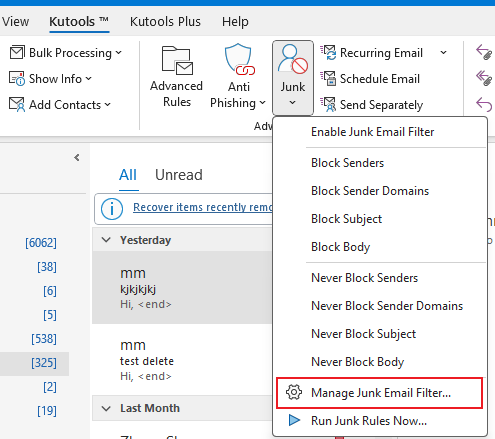Image resolution: width=495 pixels, height=439 pixels.
Task: Show All messages tab
Action: point(128,175)
